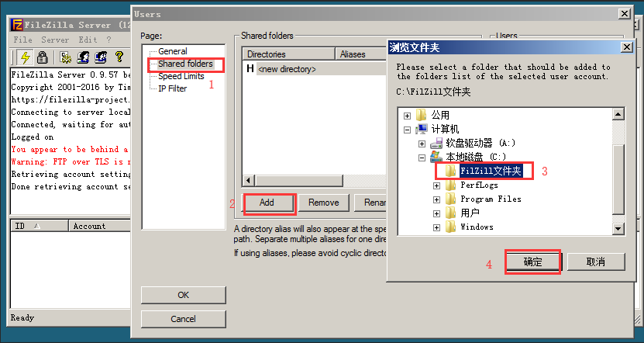
Task: Click the Directories column header
Action: point(289,54)
